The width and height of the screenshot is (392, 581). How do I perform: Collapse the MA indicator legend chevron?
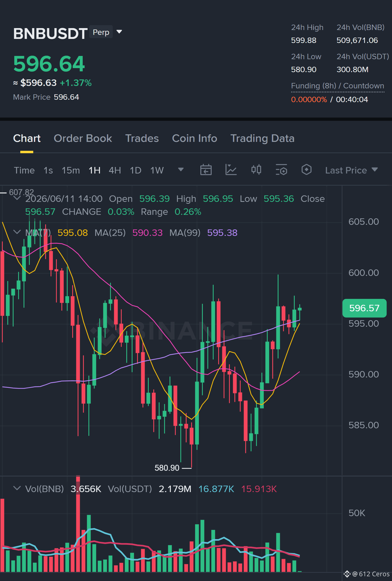point(17,232)
